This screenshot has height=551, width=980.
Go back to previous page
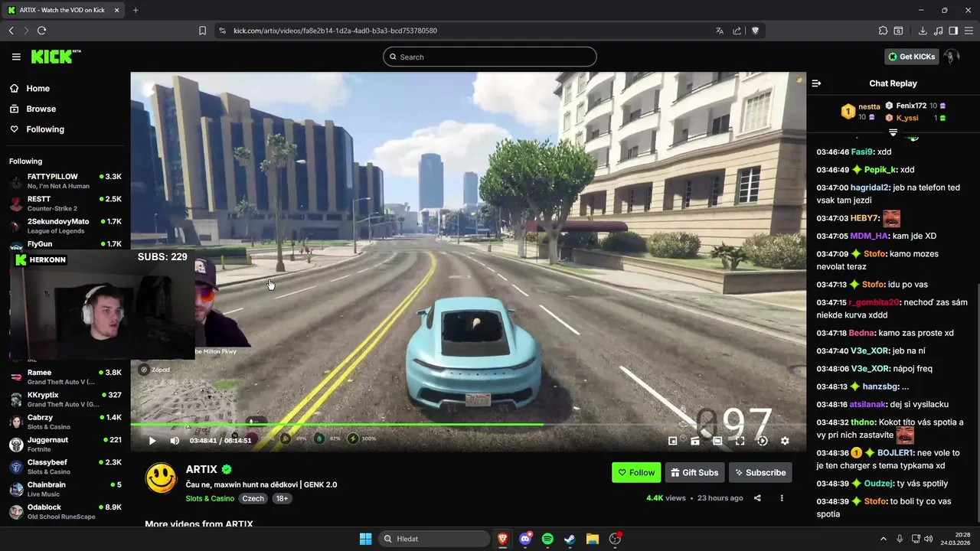point(11,31)
